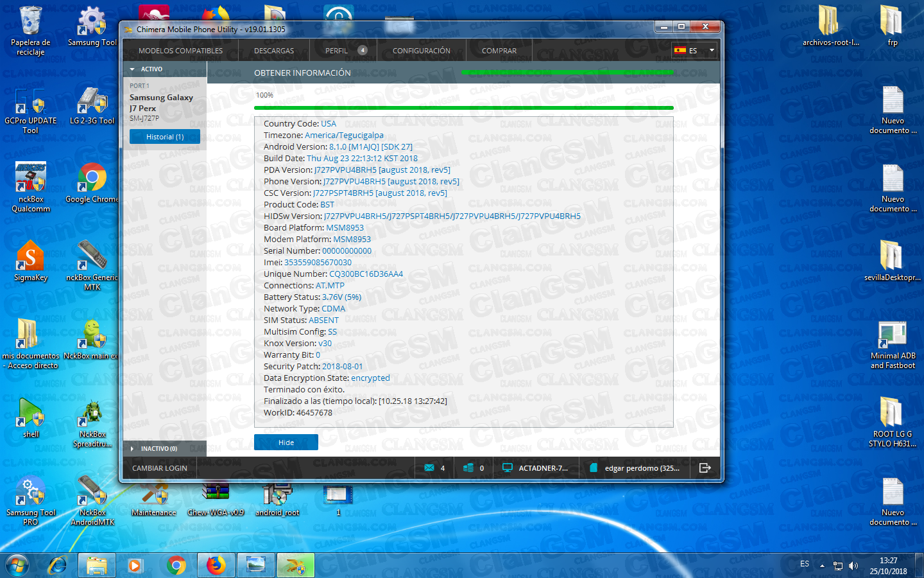Image resolution: width=924 pixels, height=578 pixels.
Task: Open Samsung Tool desktop shortcut
Action: (92, 27)
